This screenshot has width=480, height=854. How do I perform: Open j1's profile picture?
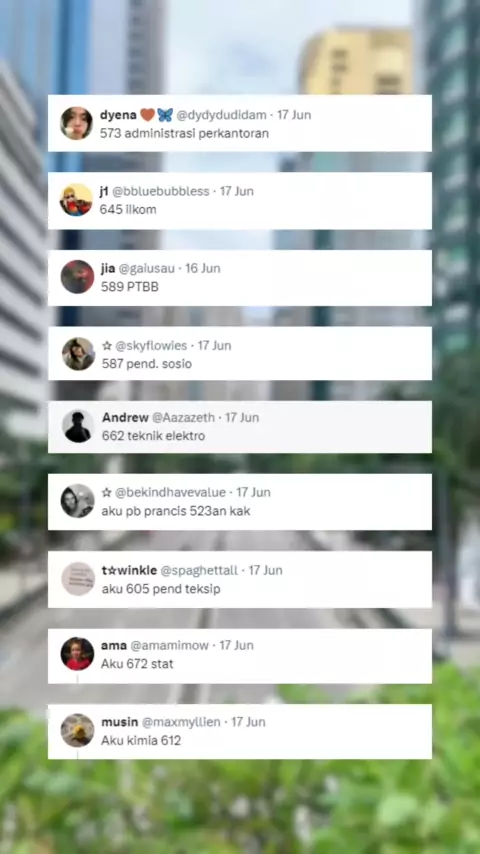point(76,200)
